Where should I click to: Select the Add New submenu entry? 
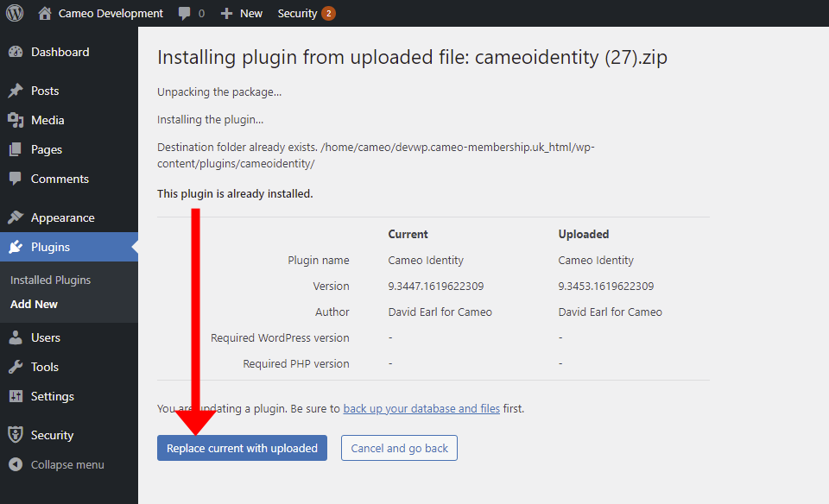34,305
